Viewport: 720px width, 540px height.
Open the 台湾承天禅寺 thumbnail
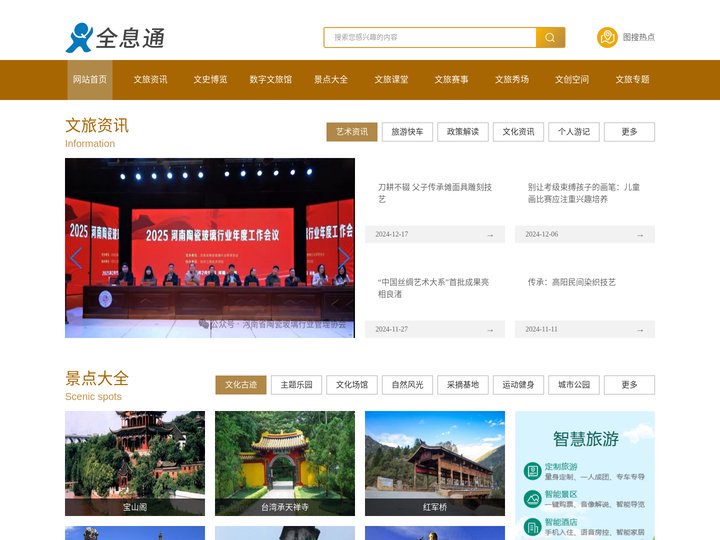pyautogui.click(x=285, y=463)
